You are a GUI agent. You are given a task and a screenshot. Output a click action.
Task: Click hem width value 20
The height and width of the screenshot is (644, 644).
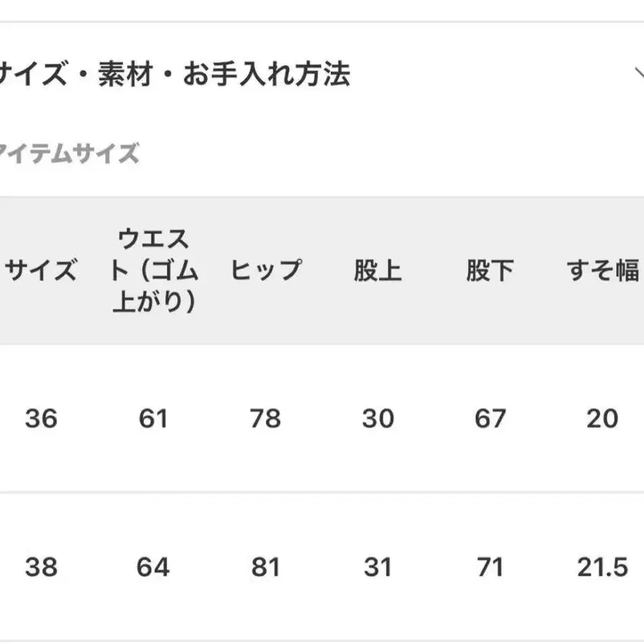(602, 419)
